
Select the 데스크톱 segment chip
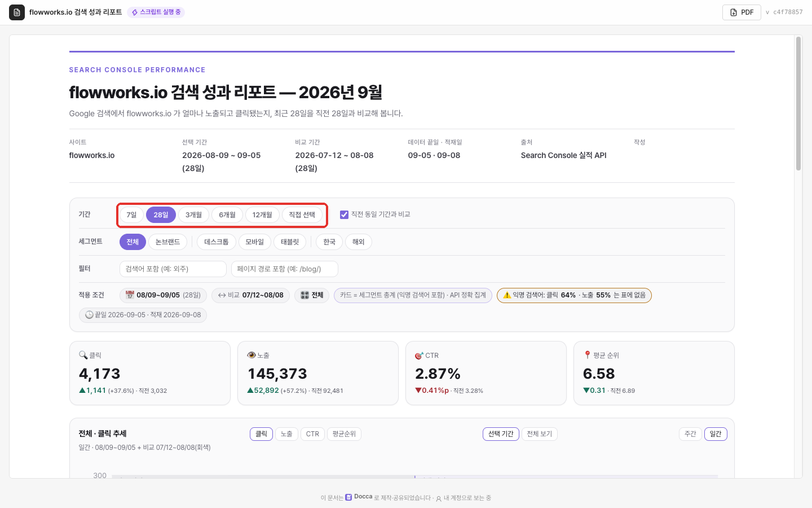(217, 242)
